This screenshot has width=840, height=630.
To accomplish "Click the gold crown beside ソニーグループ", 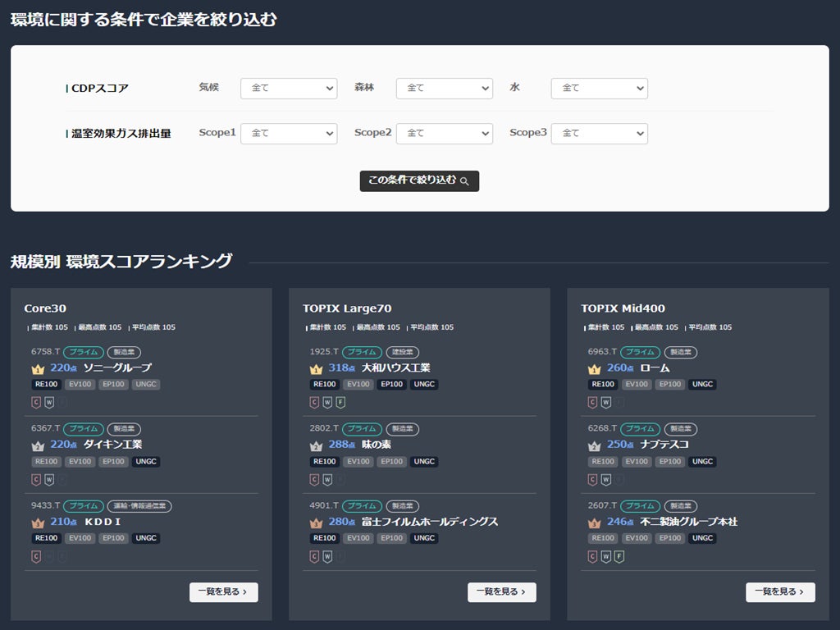I will (38, 369).
